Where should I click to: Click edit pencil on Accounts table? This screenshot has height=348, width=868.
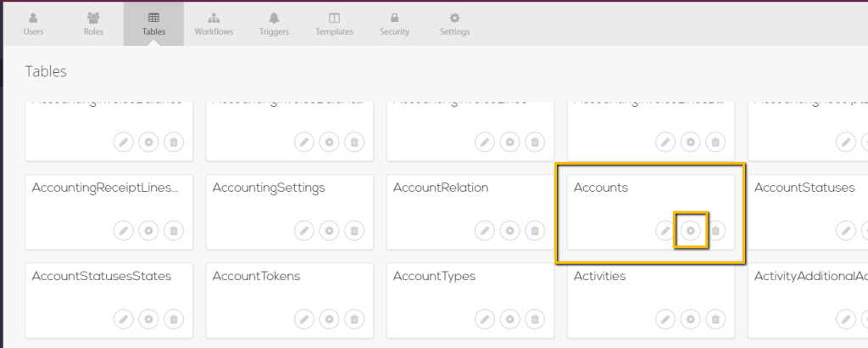[x=665, y=230]
